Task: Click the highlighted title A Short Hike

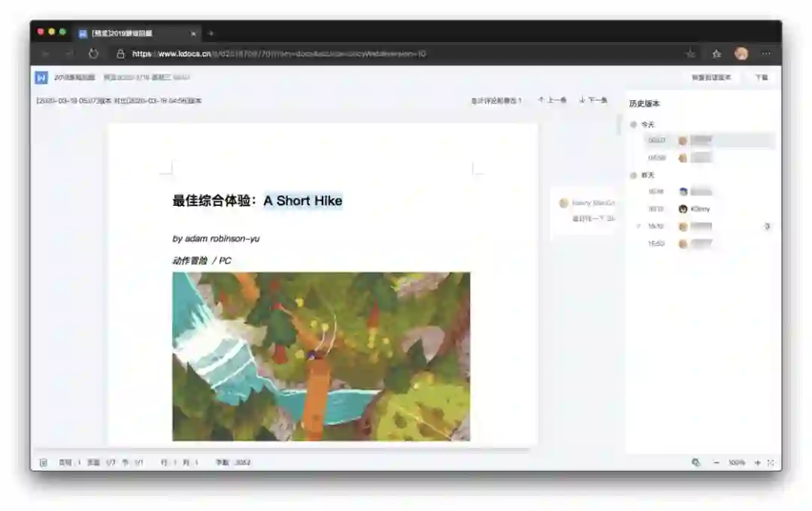Action: point(303,201)
